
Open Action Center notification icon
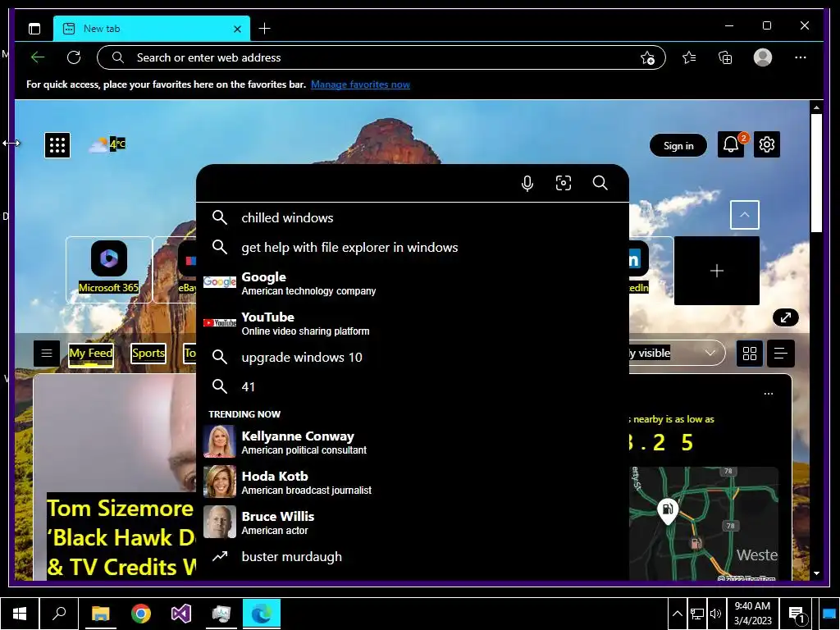[797, 614]
